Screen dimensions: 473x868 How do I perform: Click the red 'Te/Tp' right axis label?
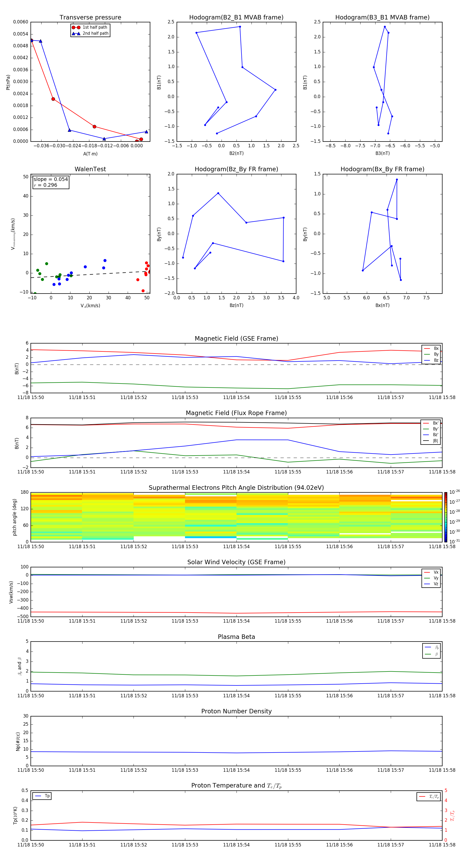453,815
